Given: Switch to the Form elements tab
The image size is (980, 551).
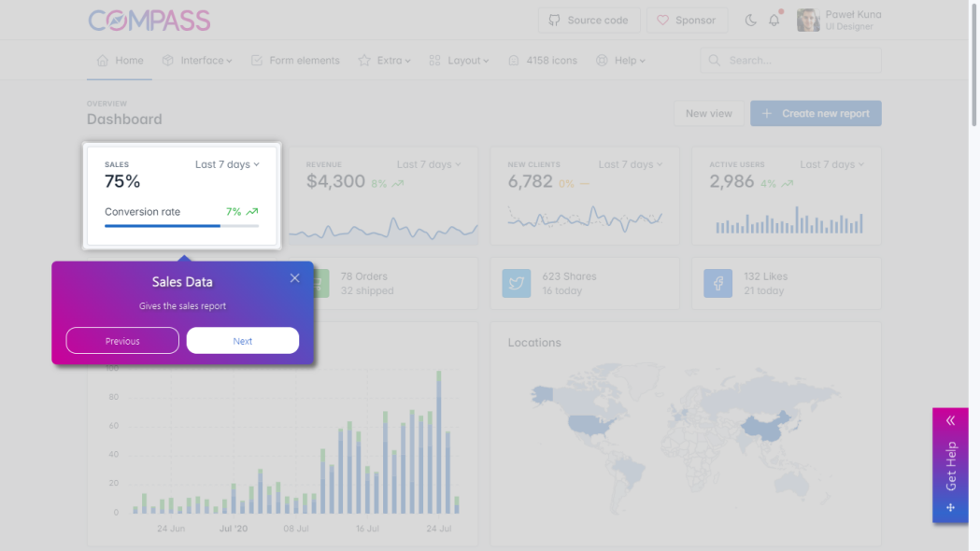Looking at the screenshot, I should point(295,60).
